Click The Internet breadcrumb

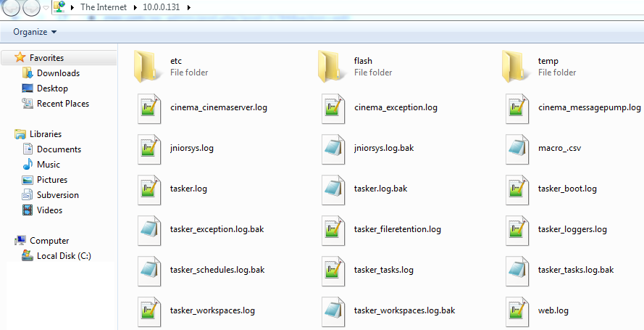(x=104, y=7)
